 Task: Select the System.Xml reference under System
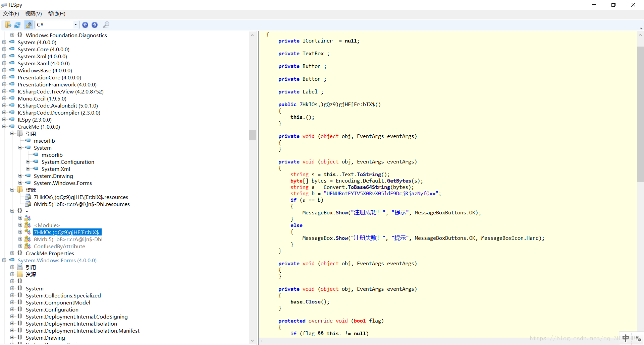pos(56,169)
